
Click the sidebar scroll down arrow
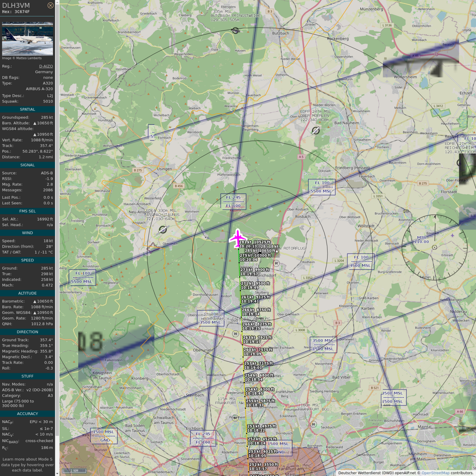(57, 473)
